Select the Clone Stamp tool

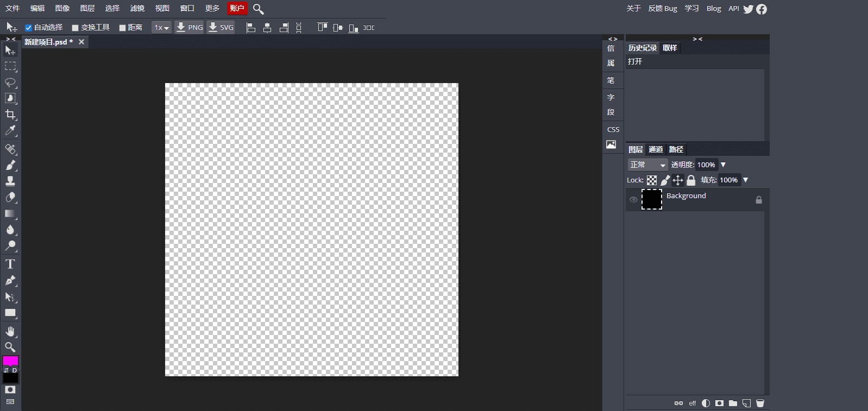(x=10, y=181)
